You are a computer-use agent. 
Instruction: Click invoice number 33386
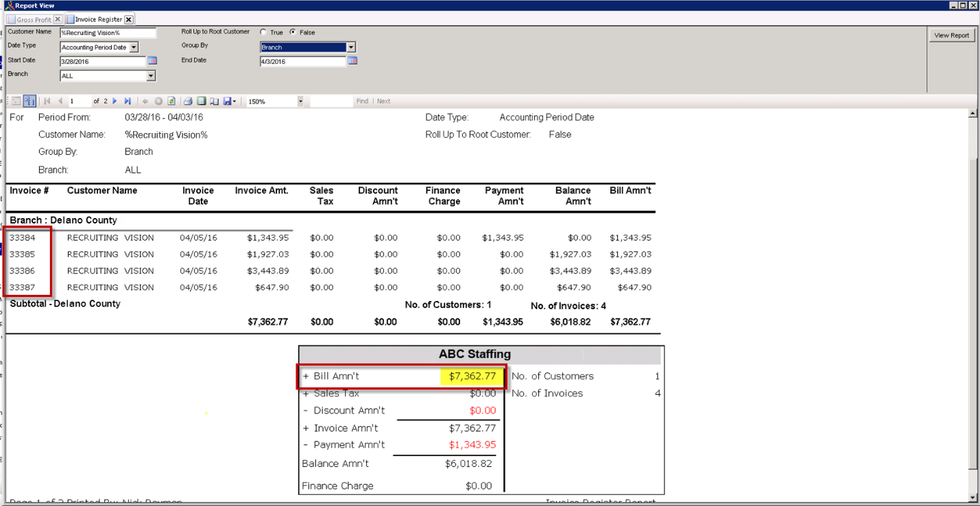[23, 271]
